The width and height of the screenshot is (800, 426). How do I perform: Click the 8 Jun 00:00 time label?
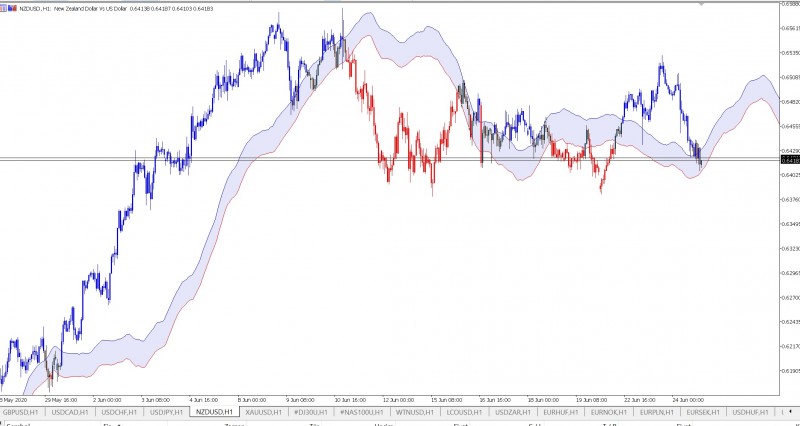pyautogui.click(x=252, y=400)
